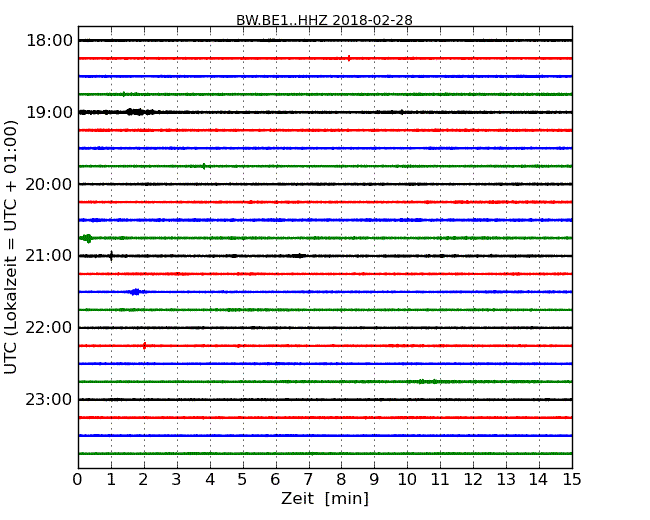This screenshot has width=650, height=520.
Task: Click the plot title BW.BE1..HHZ 2018-02-28
Action: coord(324,20)
